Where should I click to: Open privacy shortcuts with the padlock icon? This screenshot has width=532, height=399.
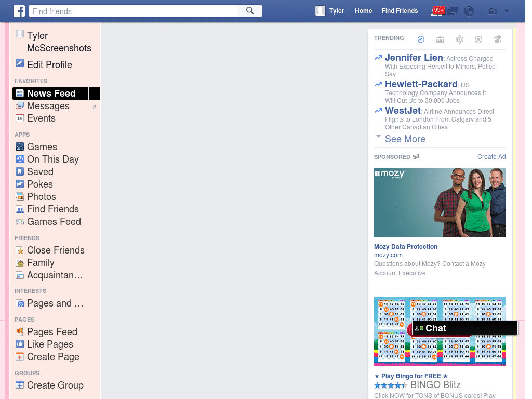click(x=493, y=11)
